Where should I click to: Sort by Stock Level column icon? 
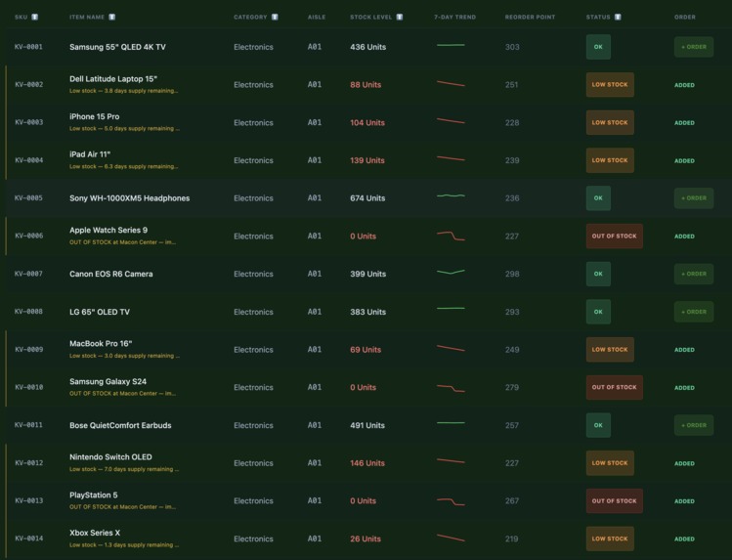[x=400, y=18]
